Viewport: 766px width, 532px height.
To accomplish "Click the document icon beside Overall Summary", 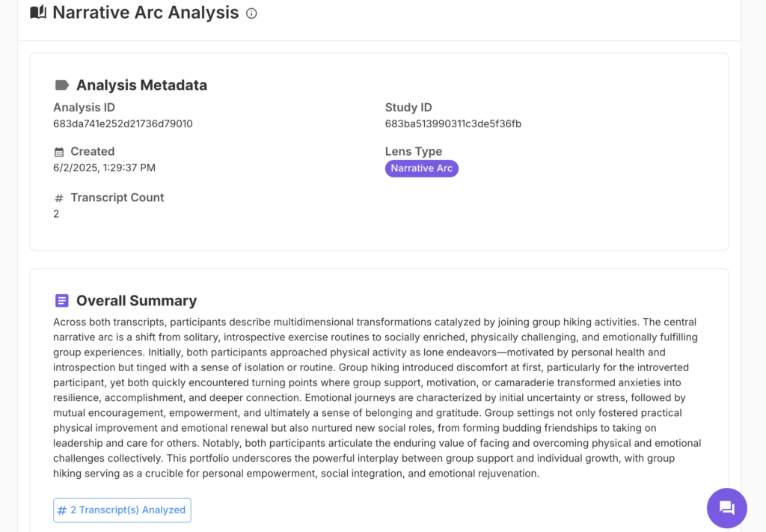I will [61, 300].
